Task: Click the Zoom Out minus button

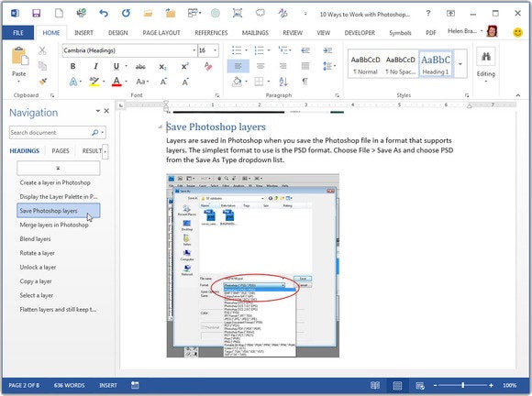Action: coord(435,385)
